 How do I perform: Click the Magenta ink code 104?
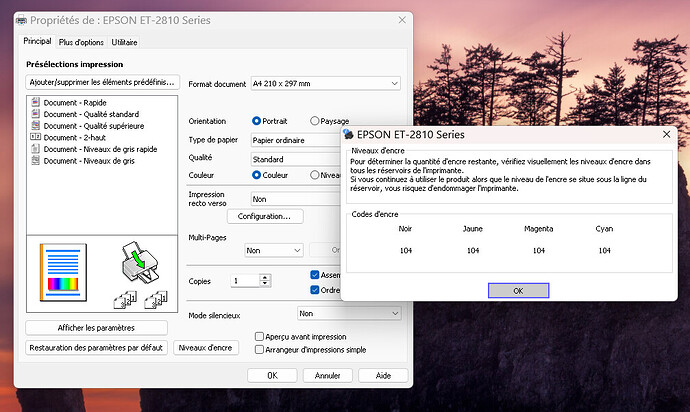pos(539,250)
